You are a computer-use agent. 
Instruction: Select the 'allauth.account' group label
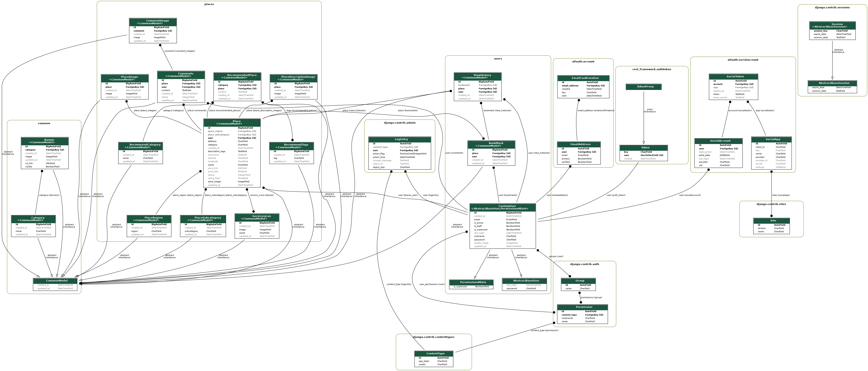click(583, 61)
